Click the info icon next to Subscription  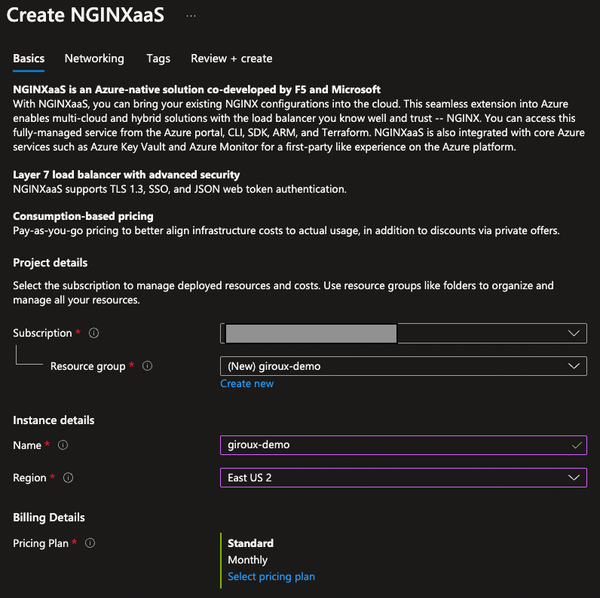[x=94, y=333]
